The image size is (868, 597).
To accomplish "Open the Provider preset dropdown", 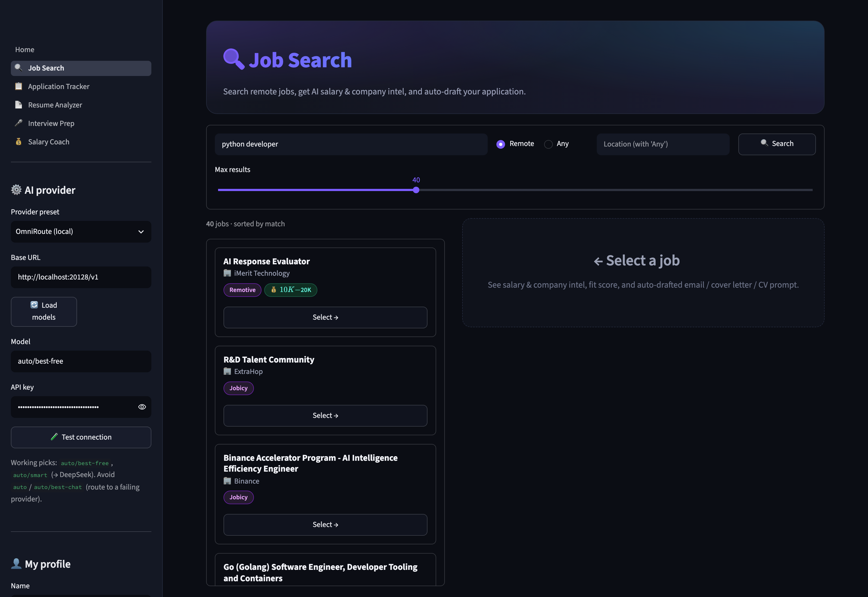I will point(81,231).
